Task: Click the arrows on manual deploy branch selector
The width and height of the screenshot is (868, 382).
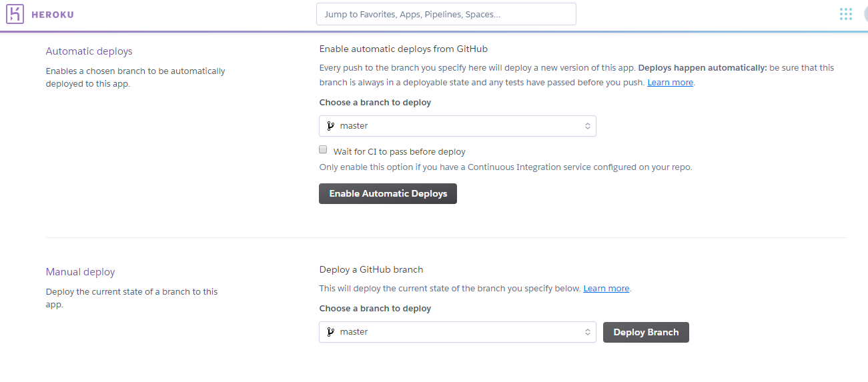Action: [587, 332]
